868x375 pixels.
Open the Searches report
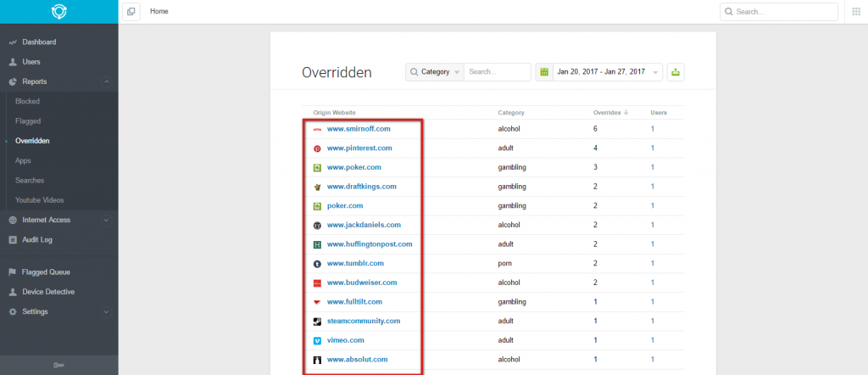pyautogui.click(x=30, y=181)
